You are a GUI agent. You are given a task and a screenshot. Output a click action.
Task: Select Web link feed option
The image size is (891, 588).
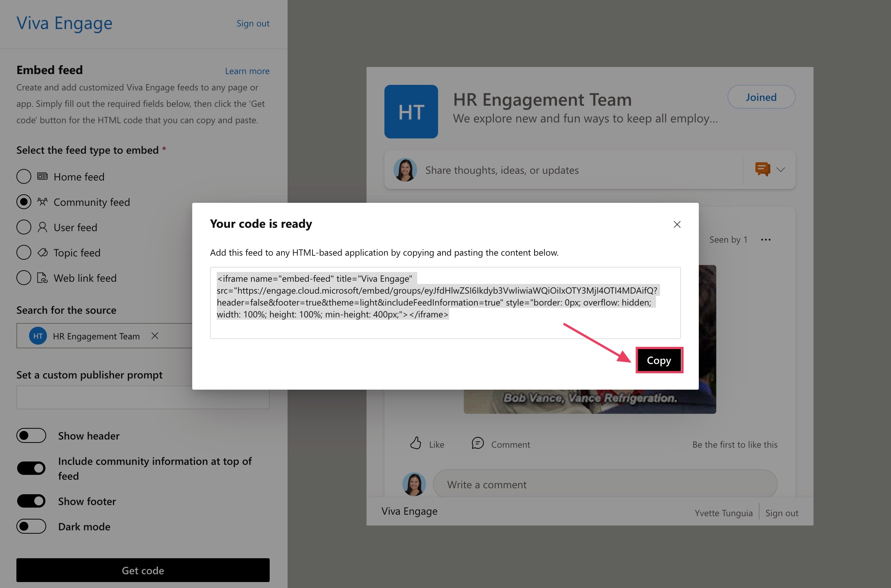point(23,278)
